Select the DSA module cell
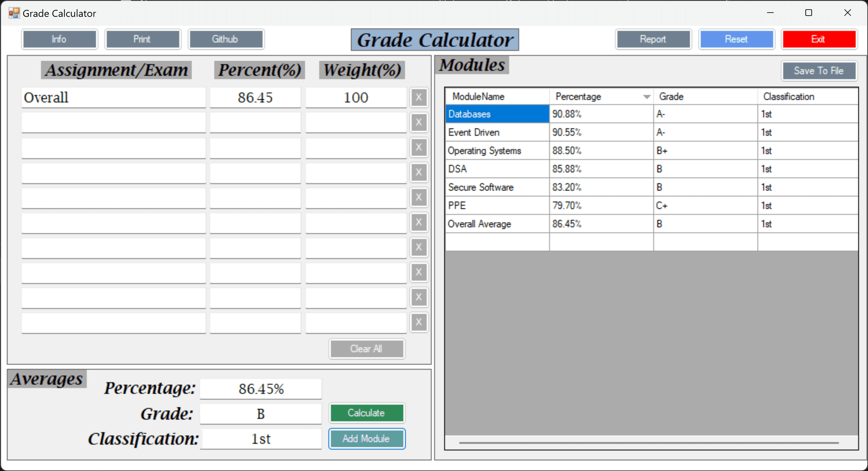Image resolution: width=868 pixels, height=471 pixels. tap(497, 169)
